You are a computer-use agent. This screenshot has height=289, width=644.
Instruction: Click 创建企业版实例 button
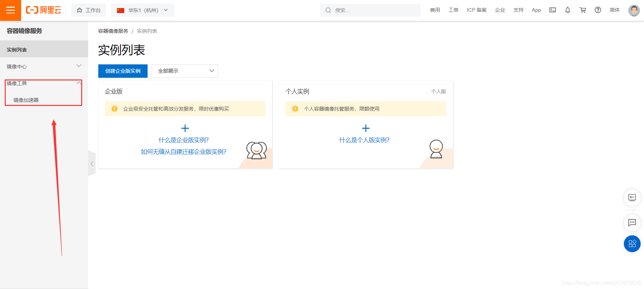tap(123, 71)
